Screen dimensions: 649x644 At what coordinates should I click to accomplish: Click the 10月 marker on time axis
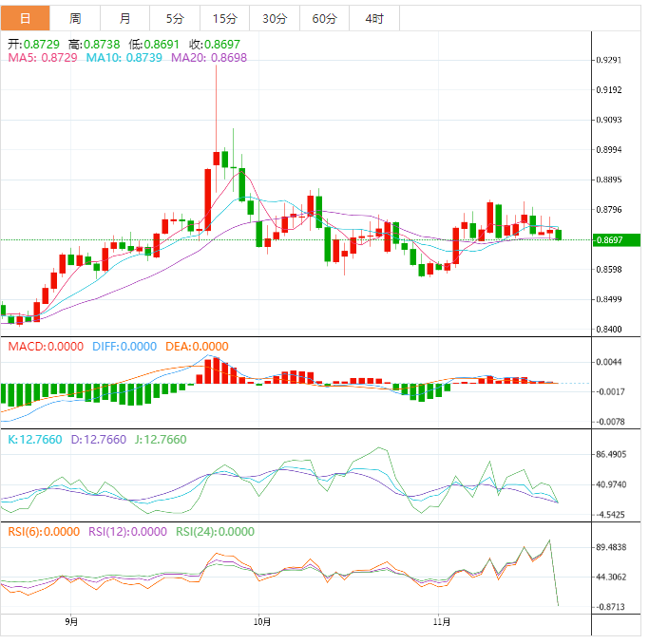(x=263, y=622)
